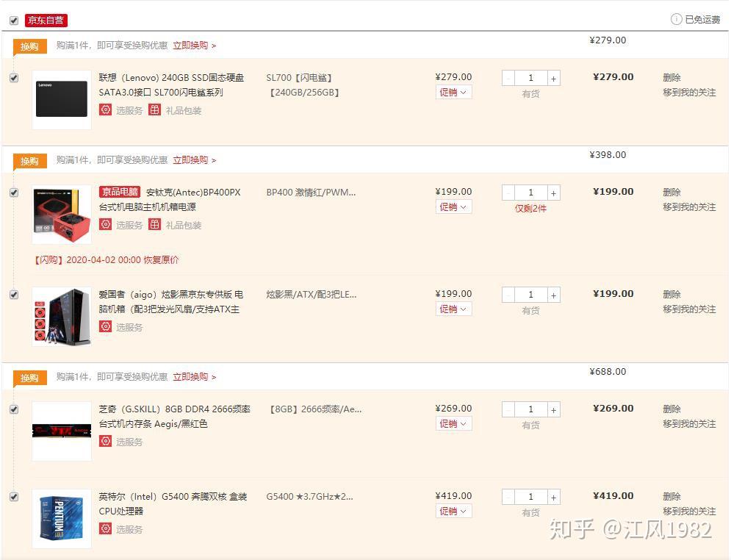Click the 换购 tag above G.SKILL memory
731x560 pixels.
30,378
